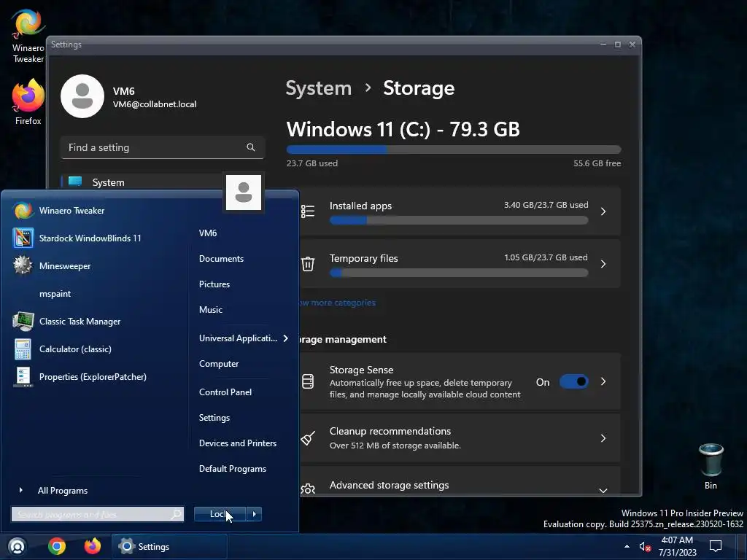The height and width of the screenshot is (560, 747).
Task: Click Stardock WindowBlinds icon in start menu
Action: point(23,238)
